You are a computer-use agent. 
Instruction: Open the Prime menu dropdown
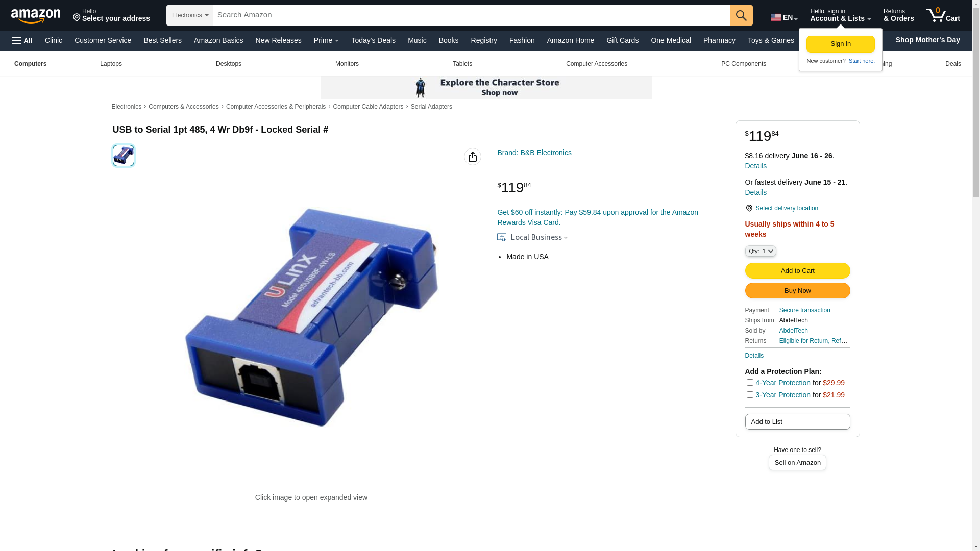(326, 40)
